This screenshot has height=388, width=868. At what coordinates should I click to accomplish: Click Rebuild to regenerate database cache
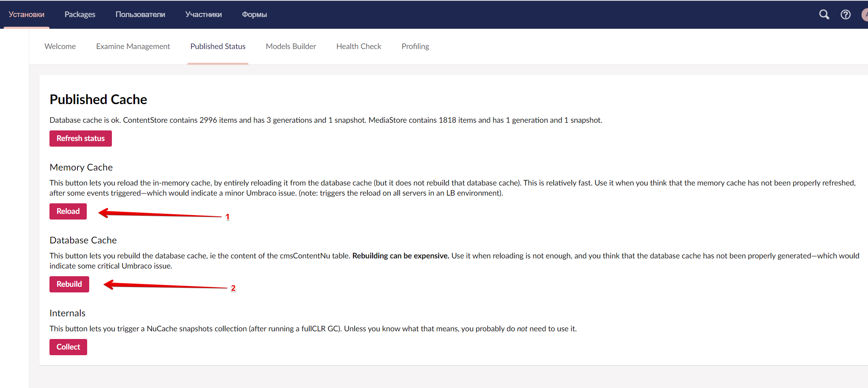(x=69, y=284)
